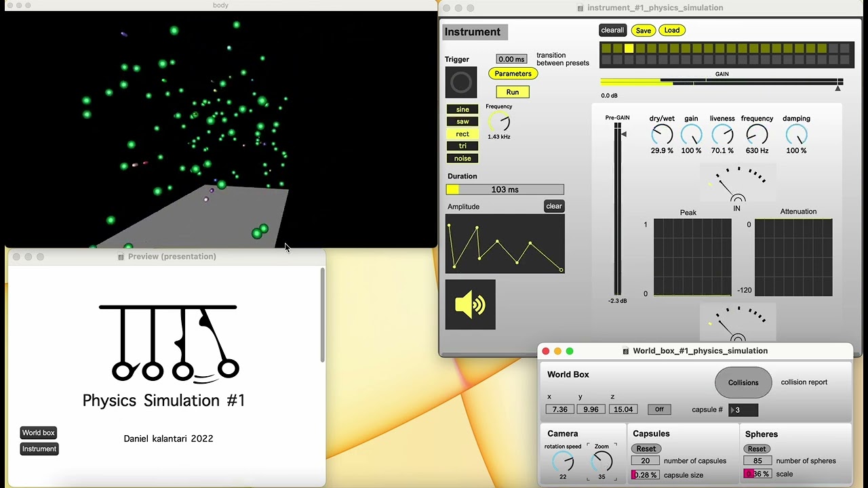Click the spheres scale percentage field
The image size is (868, 488).
[757, 474]
